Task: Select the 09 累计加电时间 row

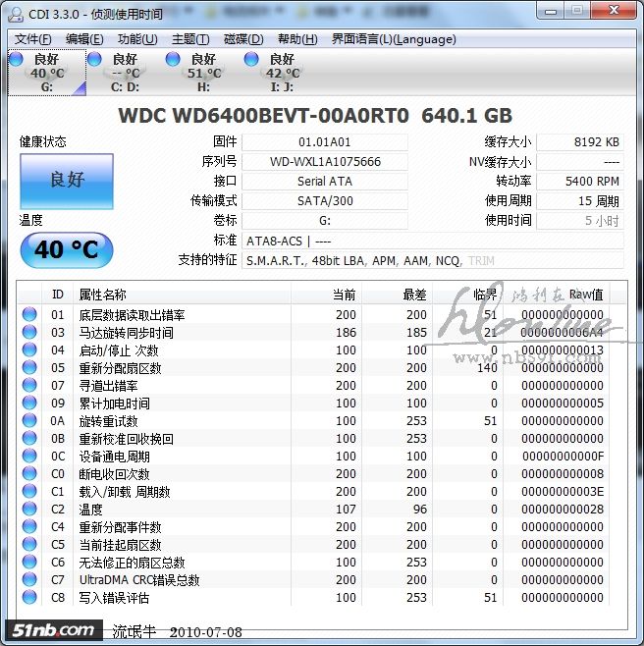Action: pos(115,404)
